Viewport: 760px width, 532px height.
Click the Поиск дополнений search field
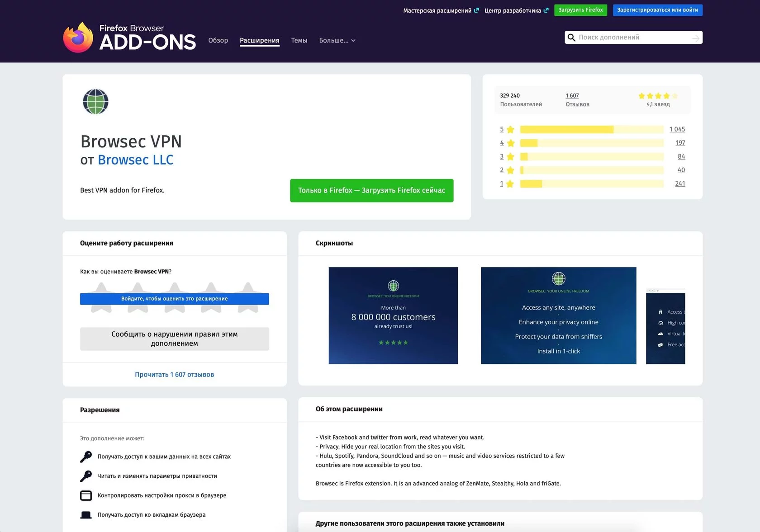[633, 38]
